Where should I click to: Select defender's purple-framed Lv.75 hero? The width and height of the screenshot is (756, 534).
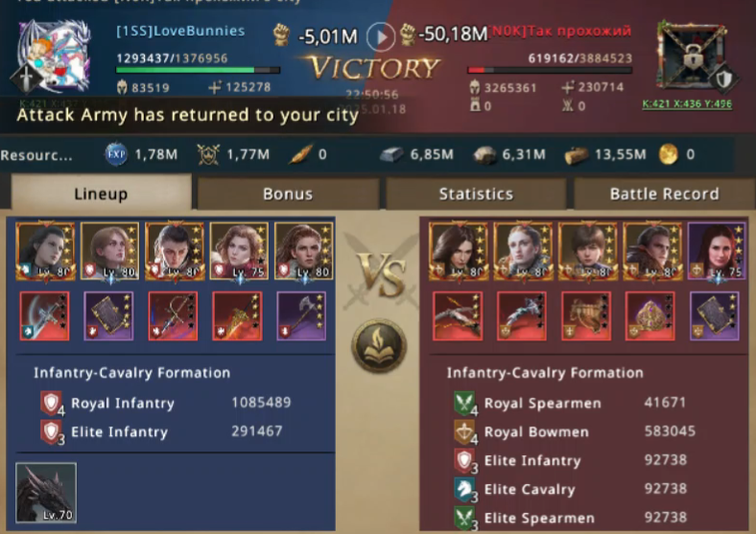(x=717, y=250)
